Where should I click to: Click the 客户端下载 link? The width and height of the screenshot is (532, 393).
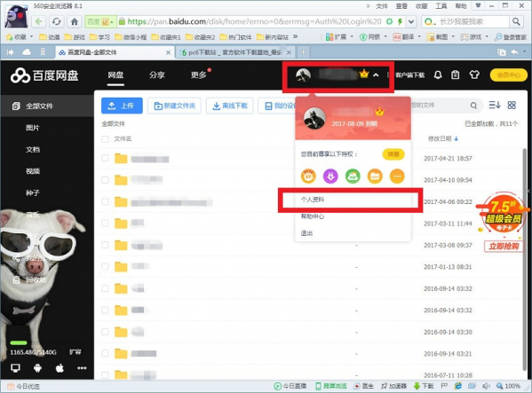(x=409, y=75)
